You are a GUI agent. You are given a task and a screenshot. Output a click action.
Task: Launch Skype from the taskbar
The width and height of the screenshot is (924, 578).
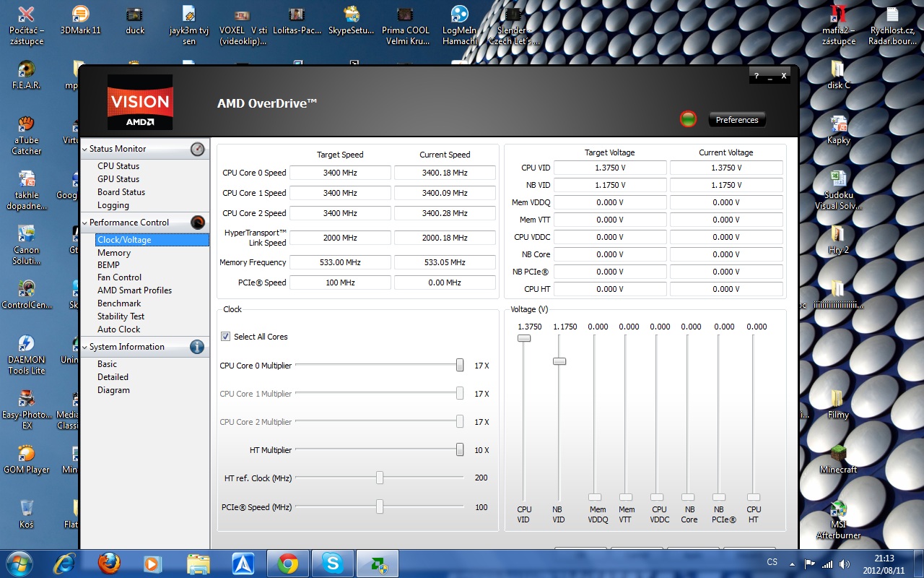click(x=332, y=564)
